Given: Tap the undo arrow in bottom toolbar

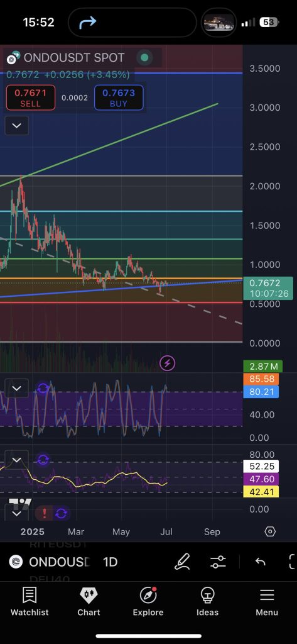Looking at the screenshot, I should [x=261, y=562].
